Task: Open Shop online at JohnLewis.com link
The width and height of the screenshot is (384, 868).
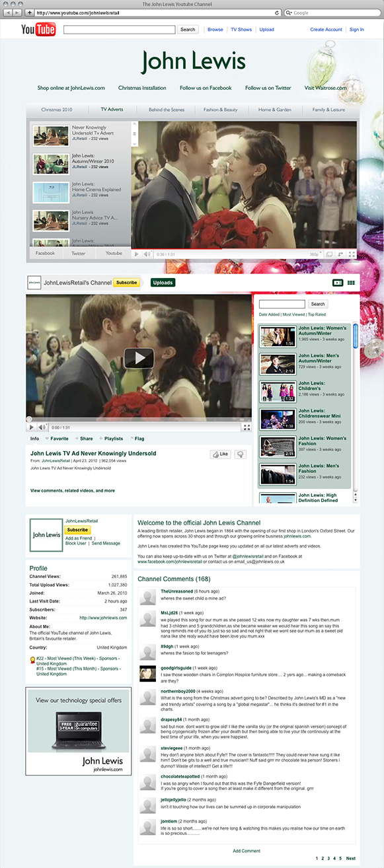Action: (x=71, y=88)
